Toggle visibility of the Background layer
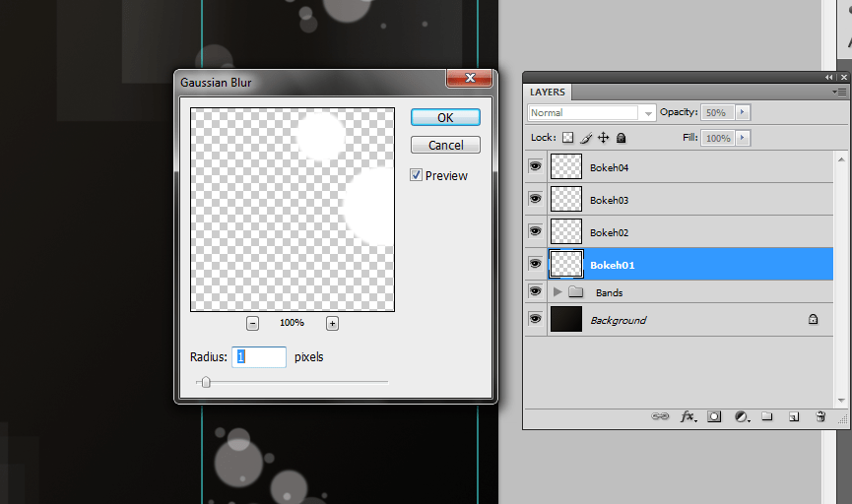Viewport: 852px width, 504px height. click(x=536, y=320)
